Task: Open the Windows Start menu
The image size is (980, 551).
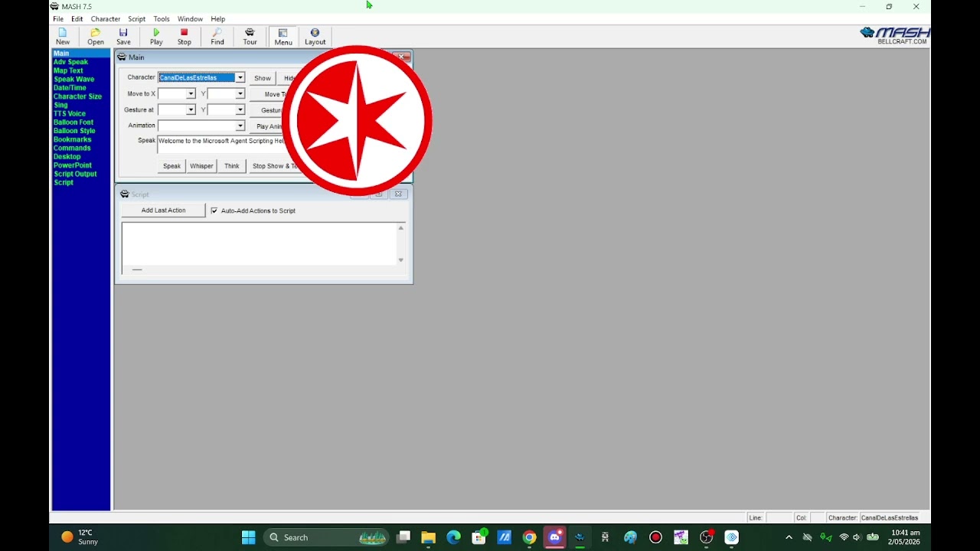Action: 248,537
